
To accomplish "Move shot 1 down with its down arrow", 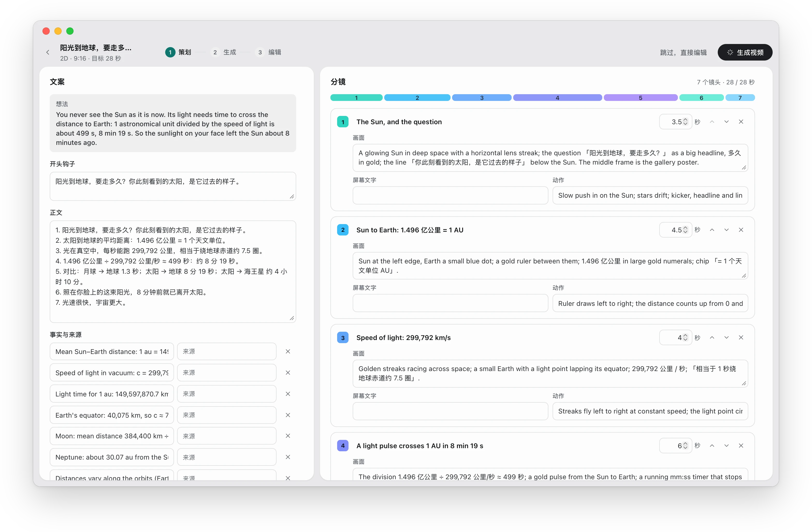I will [x=726, y=122].
